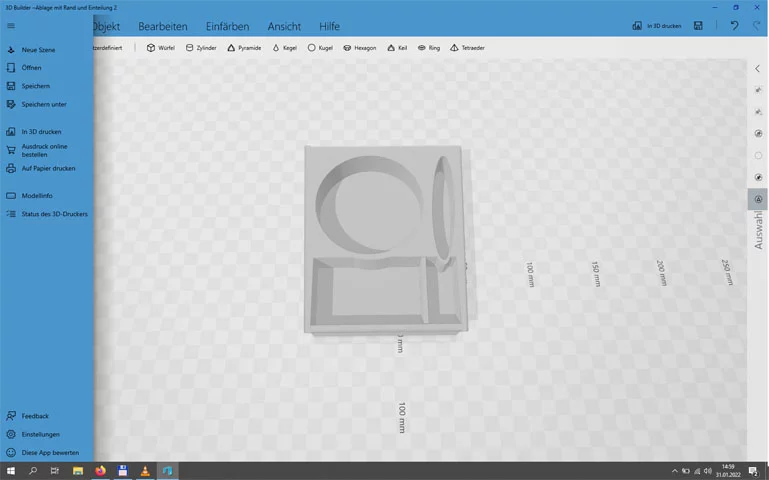
Task: Expand the Auswahl side panel arrow
Action: pyautogui.click(x=758, y=68)
